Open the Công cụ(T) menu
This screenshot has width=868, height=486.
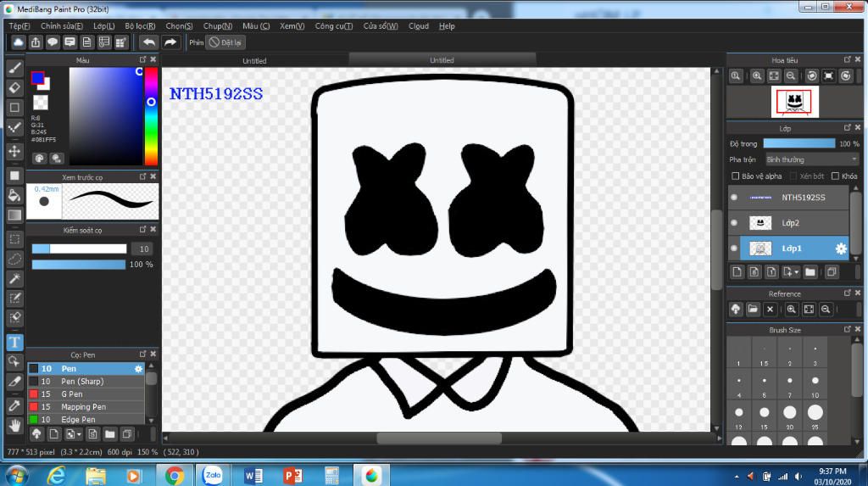[x=334, y=26]
